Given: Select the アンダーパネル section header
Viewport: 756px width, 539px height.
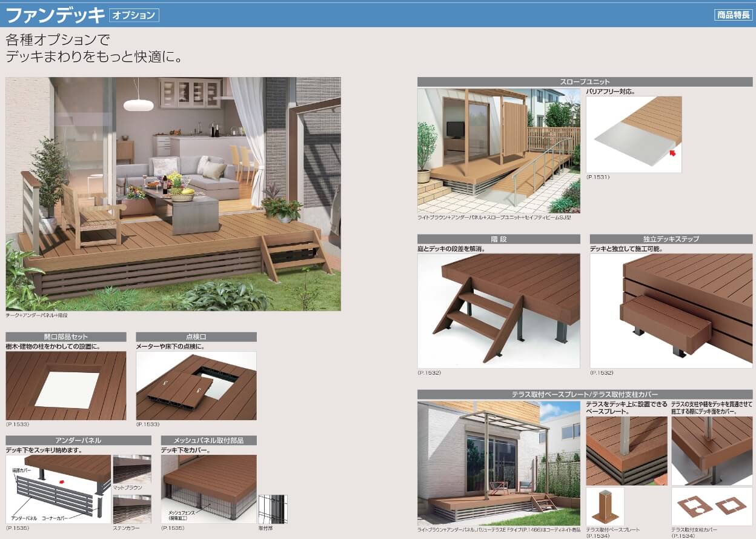Looking at the screenshot, I should [x=79, y=441].
